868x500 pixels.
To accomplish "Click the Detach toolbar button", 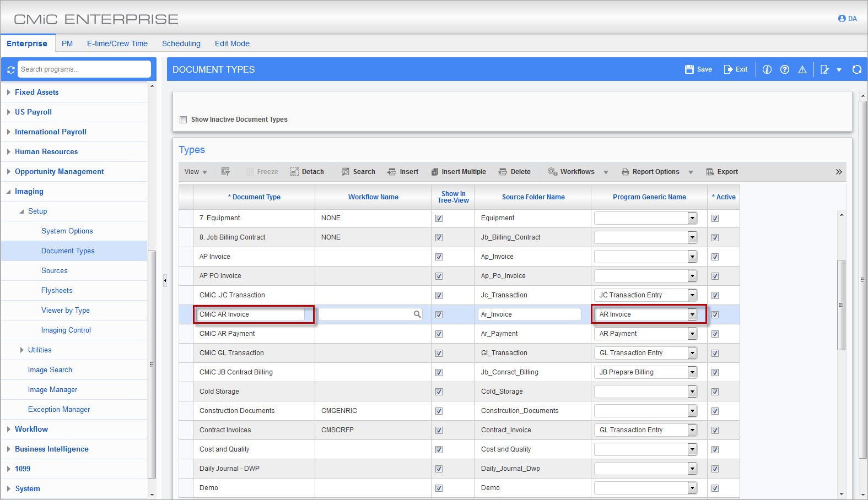I will (x=307, y=172).
